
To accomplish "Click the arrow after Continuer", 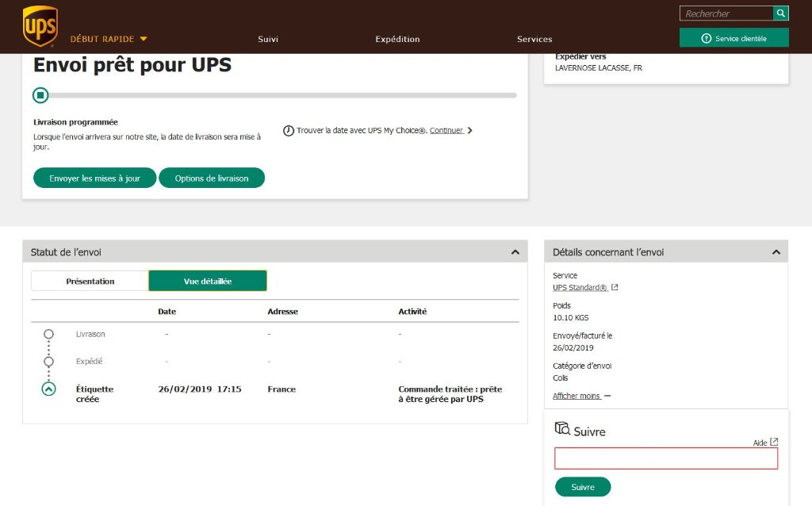I will coord(469,131).
